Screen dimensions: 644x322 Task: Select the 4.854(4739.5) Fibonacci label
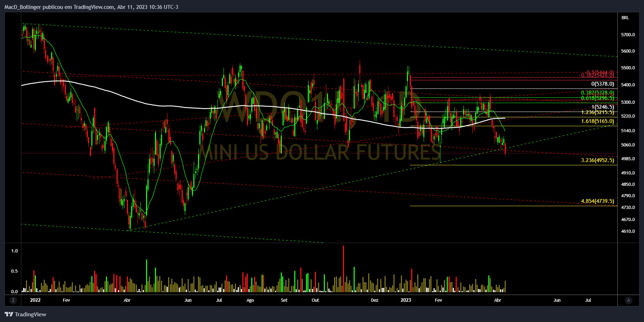tap(597, 201)
